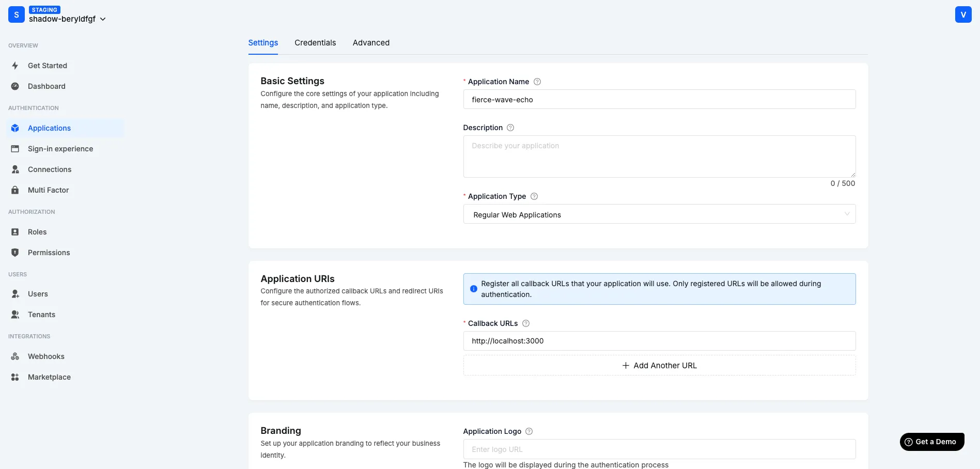980x469 pixels.
Task: Click the Application Name help icon
Action: click(x=537, y=81)
